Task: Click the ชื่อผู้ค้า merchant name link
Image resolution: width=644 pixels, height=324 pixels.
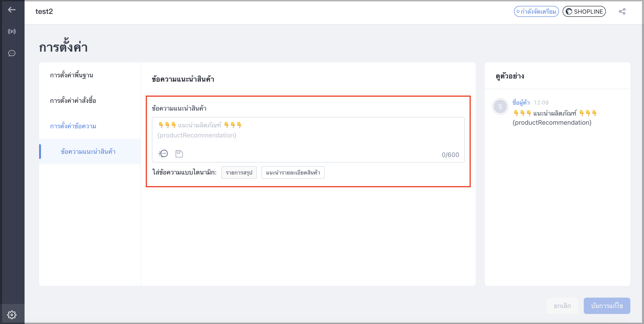Action: (x=521, y=103)
